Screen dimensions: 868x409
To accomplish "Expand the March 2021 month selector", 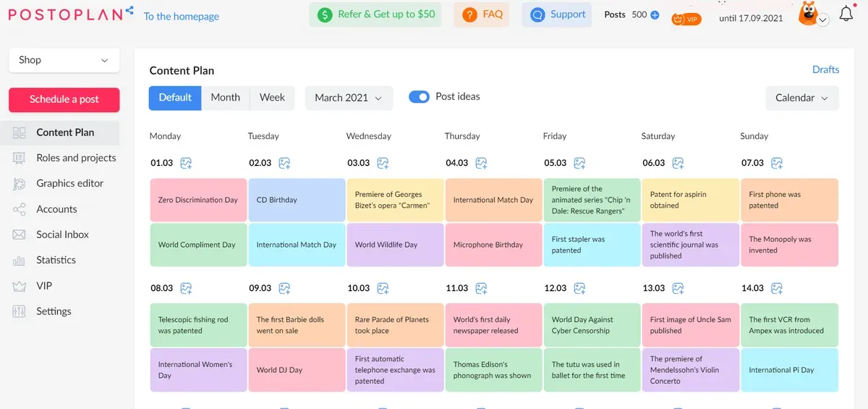I will tap(349, 98).
